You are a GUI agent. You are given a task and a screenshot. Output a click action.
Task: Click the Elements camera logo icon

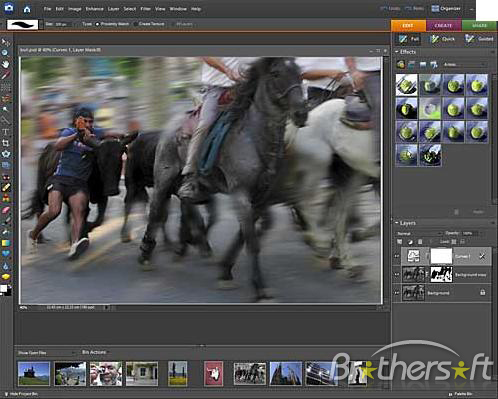9,8
